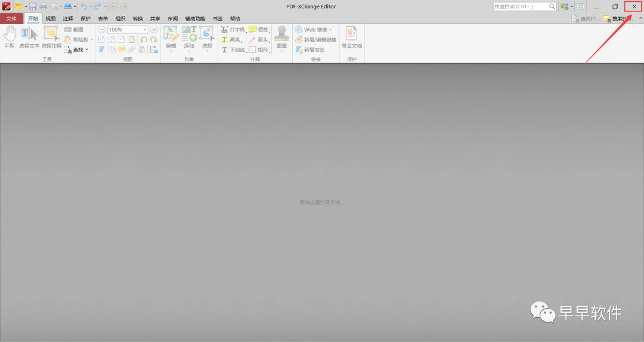This screenshot has height=342, width=644.
Task: Select the Highlight (高亮) tool
Action: pos(231,40)
